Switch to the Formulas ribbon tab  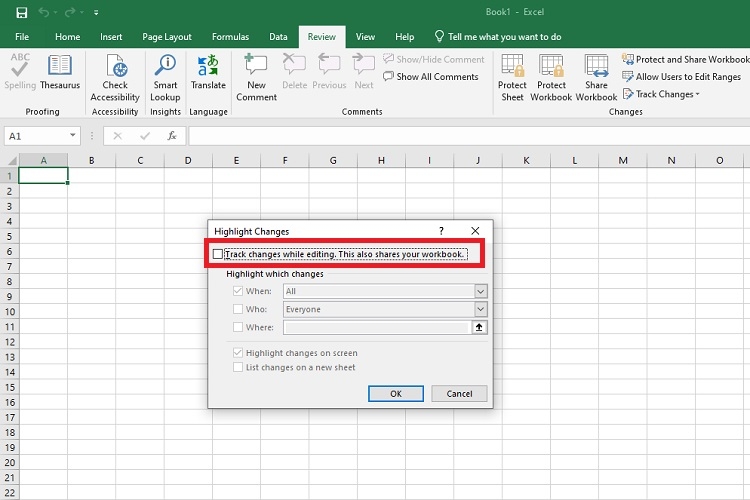pyautogui.click(x=230, y=37)
